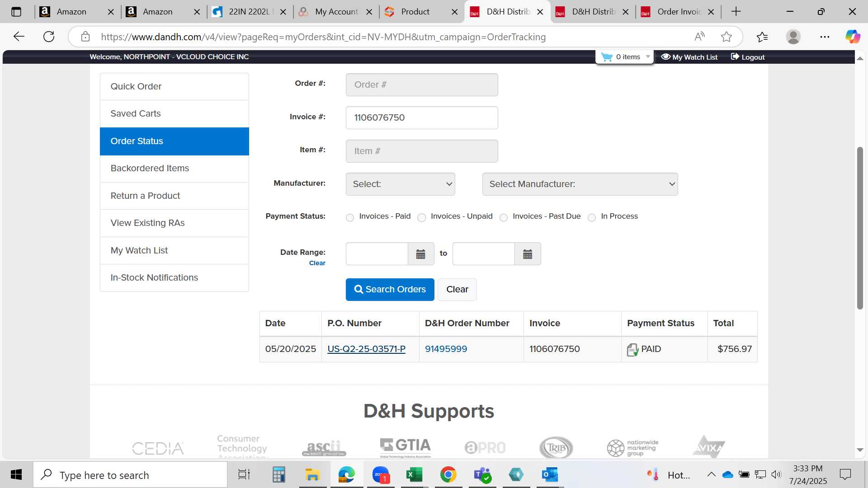Open P.O. number US-Q2-25-03571-P link
868x488 pixels.
click(x=366, y=349)
